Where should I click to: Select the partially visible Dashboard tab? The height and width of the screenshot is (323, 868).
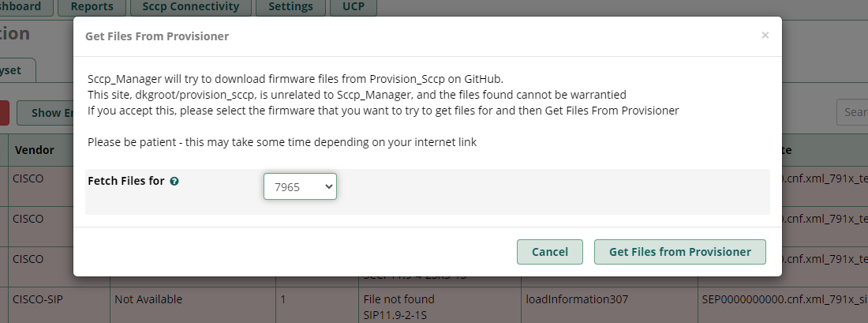point(26,7)
